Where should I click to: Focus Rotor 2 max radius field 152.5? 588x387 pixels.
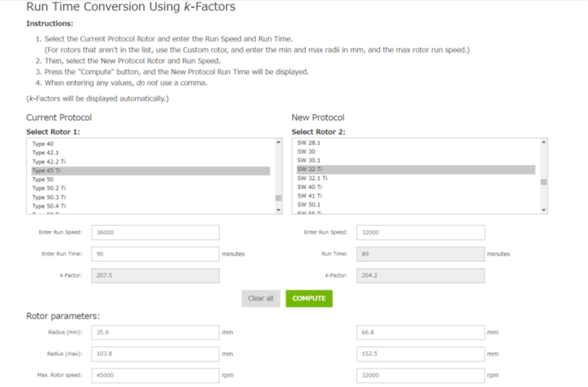coord(421,354)
